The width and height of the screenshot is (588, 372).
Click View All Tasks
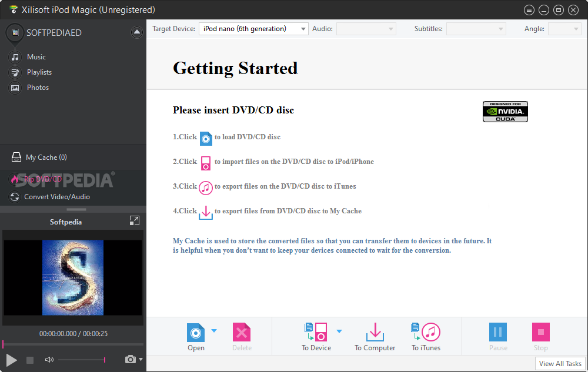(x=560, y=363)
